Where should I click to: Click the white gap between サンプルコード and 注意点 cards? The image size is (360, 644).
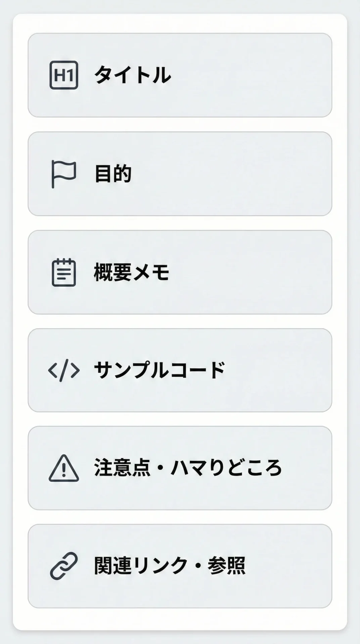tap(180, 419)
